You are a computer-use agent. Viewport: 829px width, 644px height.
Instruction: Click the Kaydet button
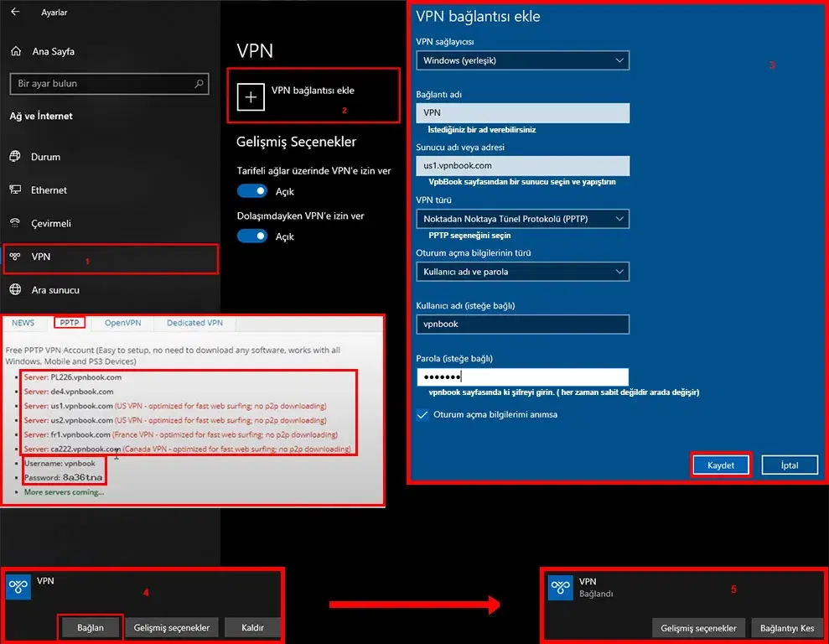click(721, 465)
